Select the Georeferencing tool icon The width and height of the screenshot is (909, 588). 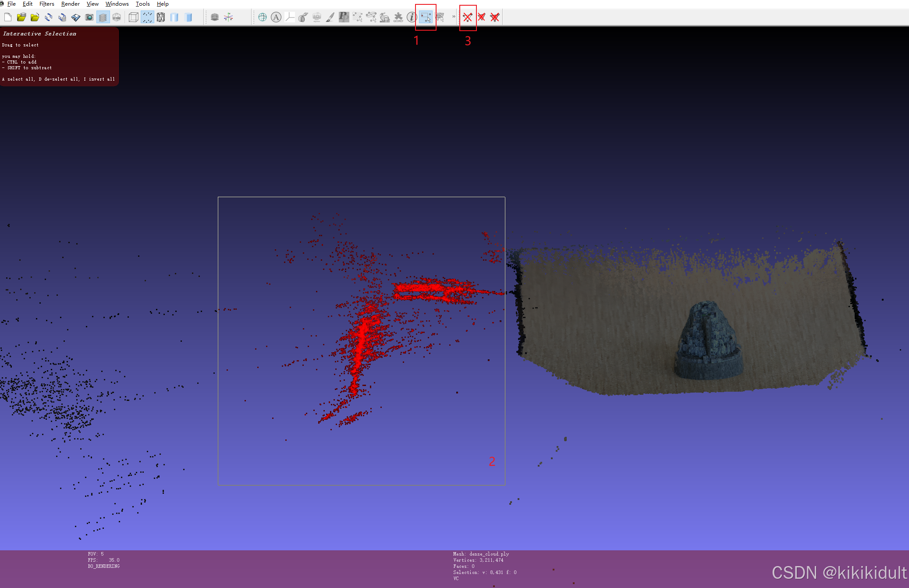click(398, 17)
